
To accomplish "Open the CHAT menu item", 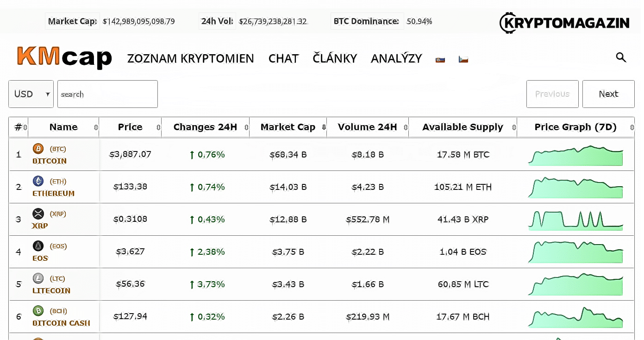I will 283,59.
